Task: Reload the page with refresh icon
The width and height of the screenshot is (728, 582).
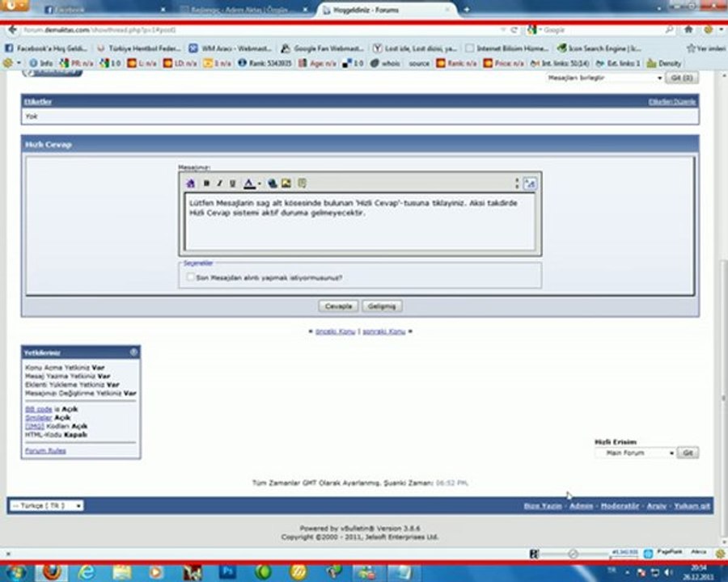Action: (514, 30)
